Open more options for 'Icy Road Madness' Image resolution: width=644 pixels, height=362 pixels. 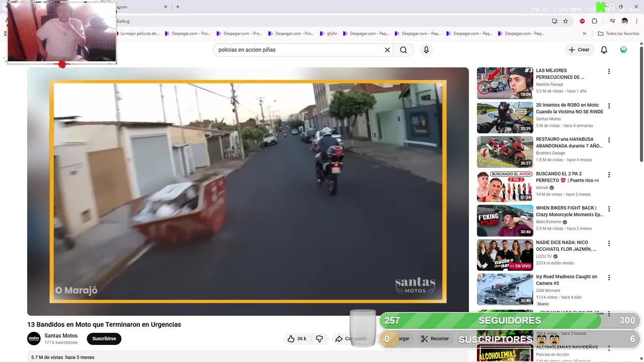pyautogui.click(x=609, y=278)
